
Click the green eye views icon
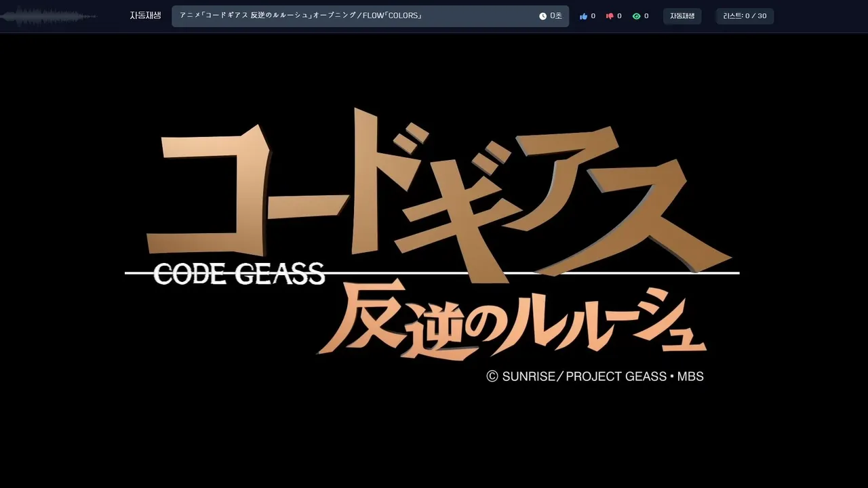[x=636, y=16]
